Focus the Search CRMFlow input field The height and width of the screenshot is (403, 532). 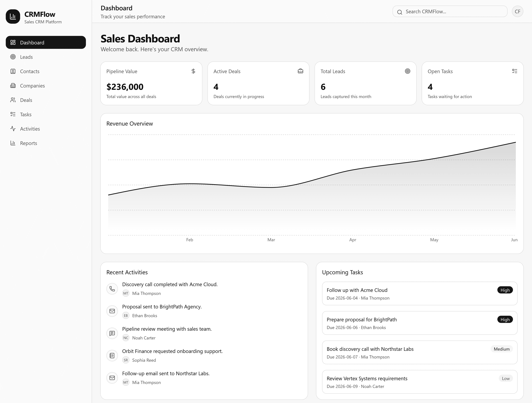(x=450, y=11)
